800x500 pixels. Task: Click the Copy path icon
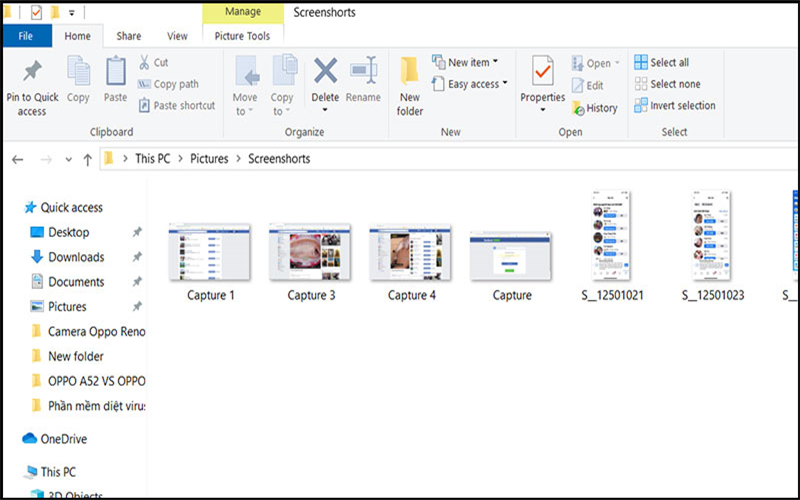coord(144,84)
